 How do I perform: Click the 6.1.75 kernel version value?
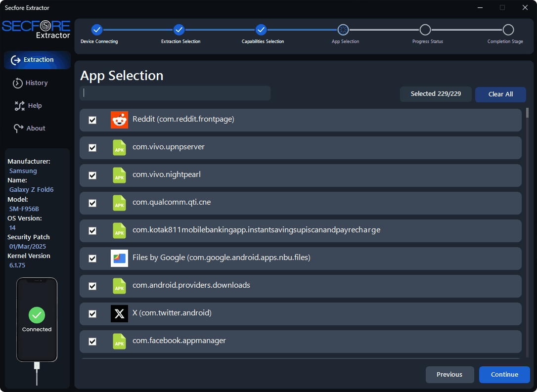[17, 265]
